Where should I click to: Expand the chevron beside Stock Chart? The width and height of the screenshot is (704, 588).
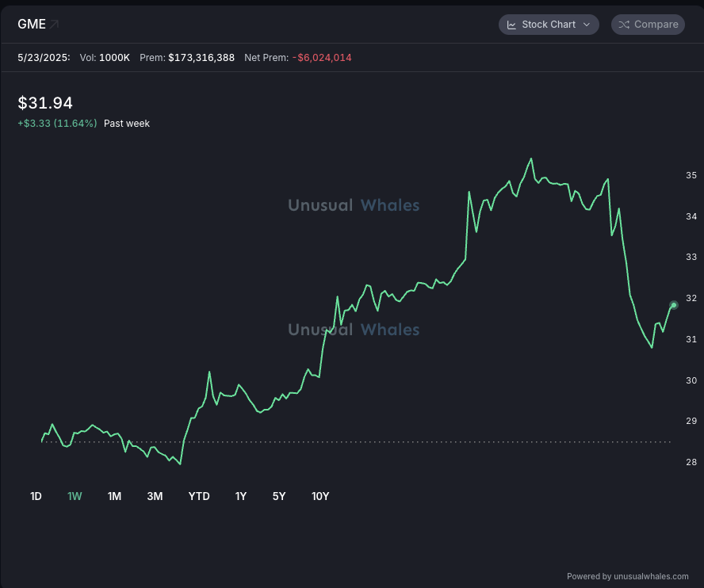(587, 25)
